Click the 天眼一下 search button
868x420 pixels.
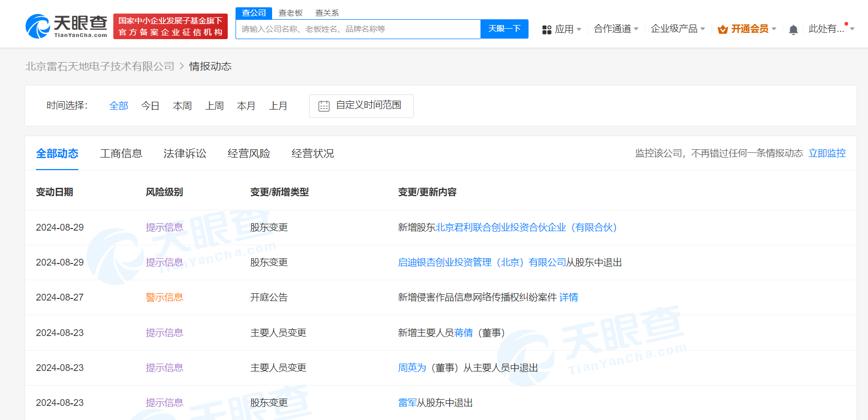(x=505, y=29)
